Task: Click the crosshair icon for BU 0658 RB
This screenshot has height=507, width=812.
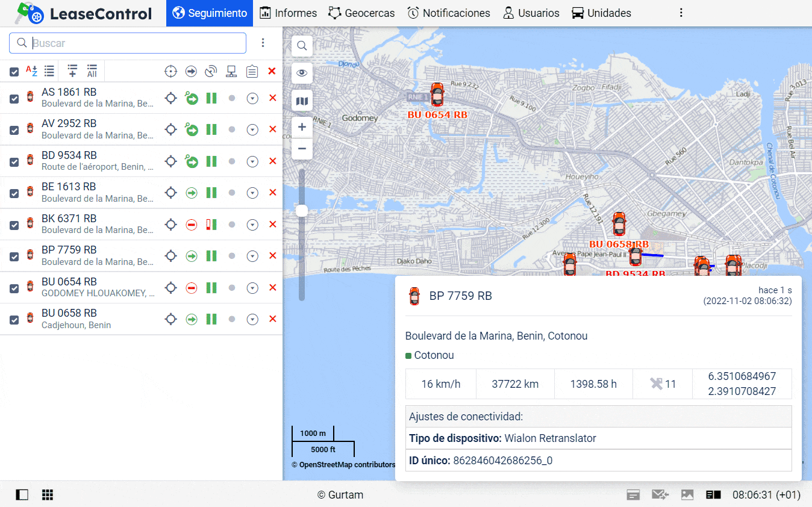Action: point(171,319)
